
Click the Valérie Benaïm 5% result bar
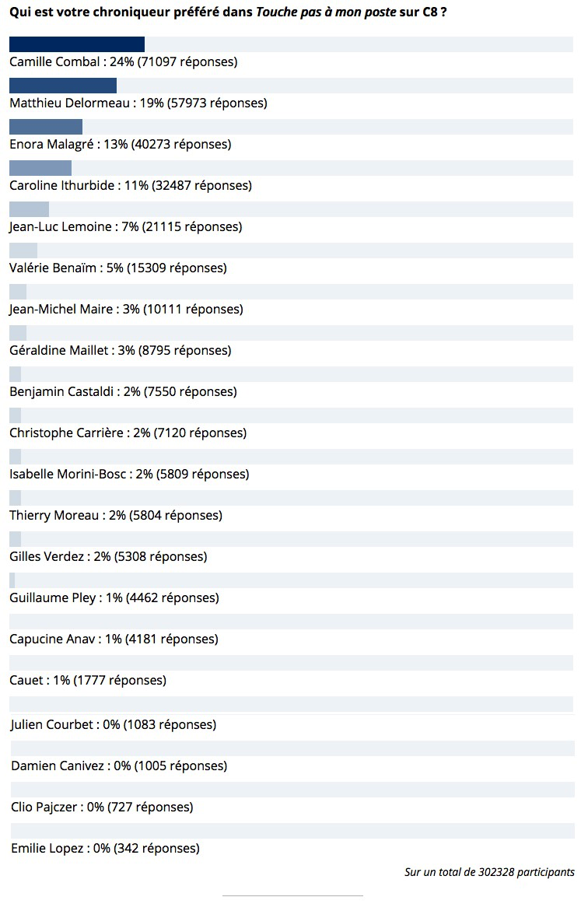pos(23,251)
